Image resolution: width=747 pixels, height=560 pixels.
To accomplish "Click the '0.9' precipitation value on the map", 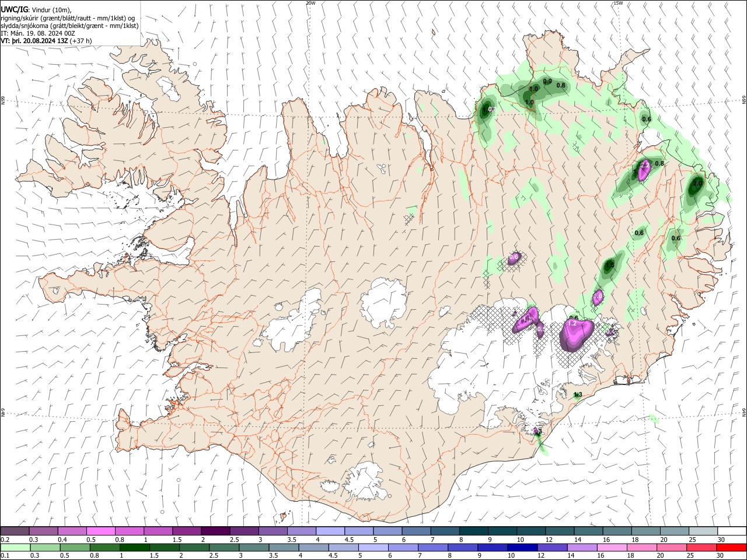I will point(547,82).
